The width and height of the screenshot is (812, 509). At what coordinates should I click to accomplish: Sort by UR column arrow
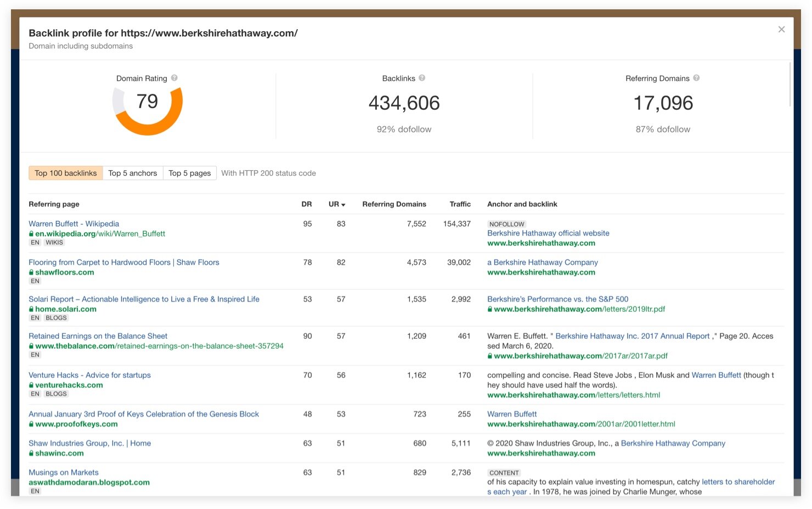(x=343, y=205)
